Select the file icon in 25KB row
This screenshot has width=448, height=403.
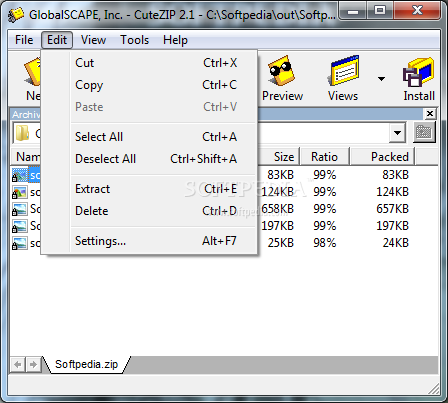coord(19,243)
